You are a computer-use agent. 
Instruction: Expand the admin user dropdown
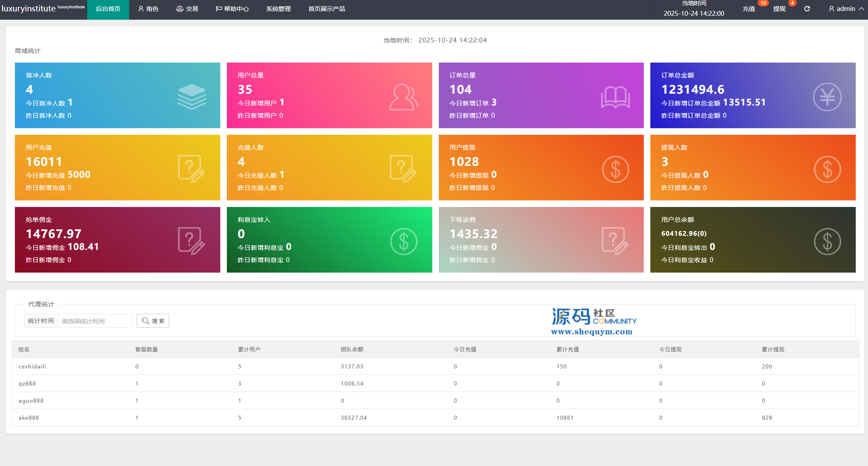point(846,9)
